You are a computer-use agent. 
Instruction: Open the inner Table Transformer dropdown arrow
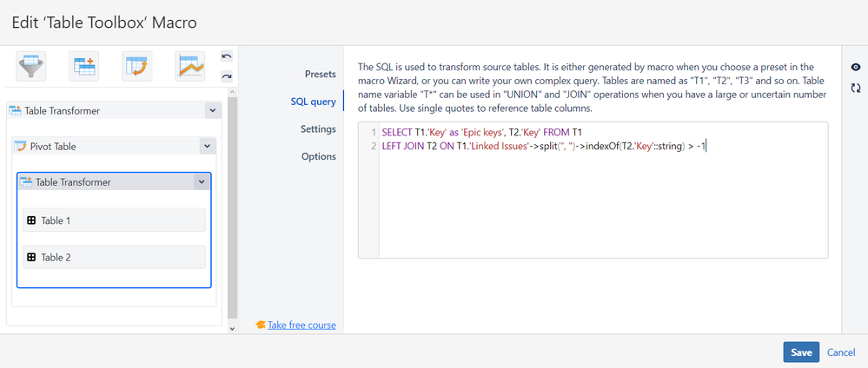point(201,182)
